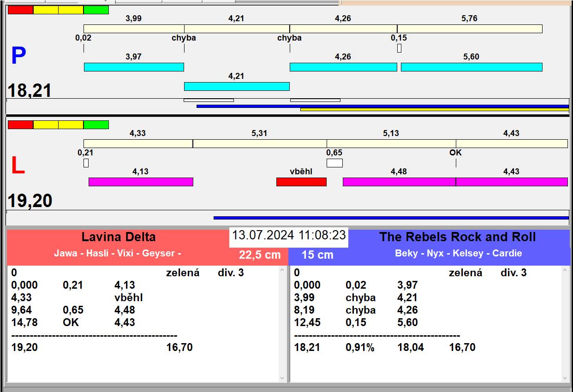The width and height of the screenshot is (573, 392).
Task: Click the magenta 4,48 run bar
Action: coord(399,182)
